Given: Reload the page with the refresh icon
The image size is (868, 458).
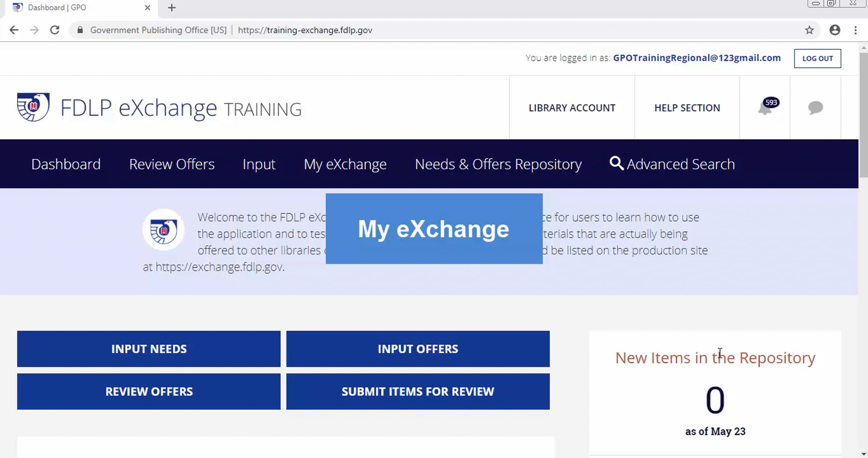Looking at the screenshot, I should click(x=55, y=30).
